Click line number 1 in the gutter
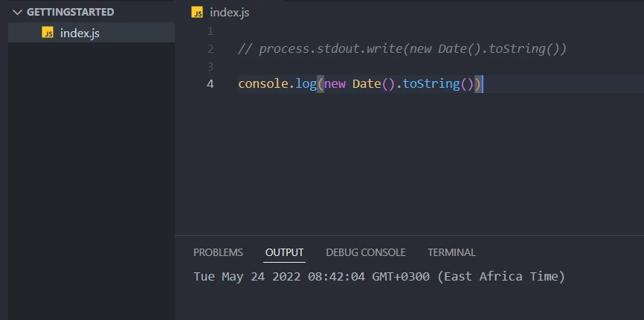This screenshot has width=644, height=320. (210, 31)
